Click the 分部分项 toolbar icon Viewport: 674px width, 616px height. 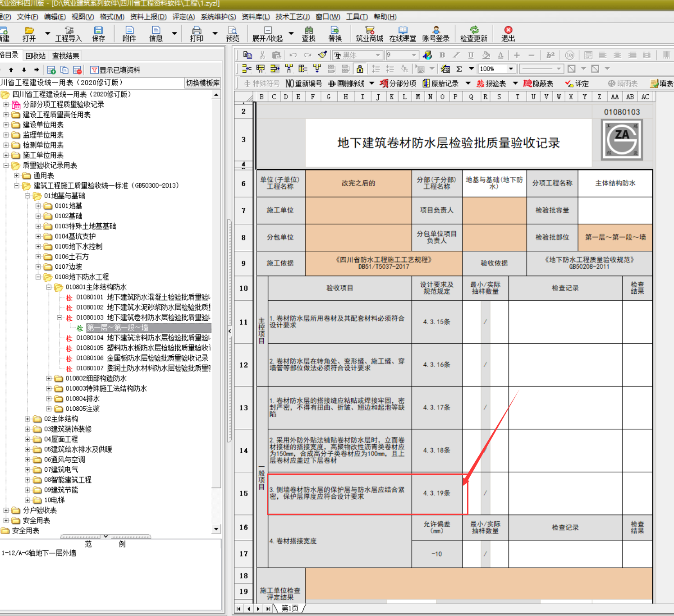[x=398, y=83]
